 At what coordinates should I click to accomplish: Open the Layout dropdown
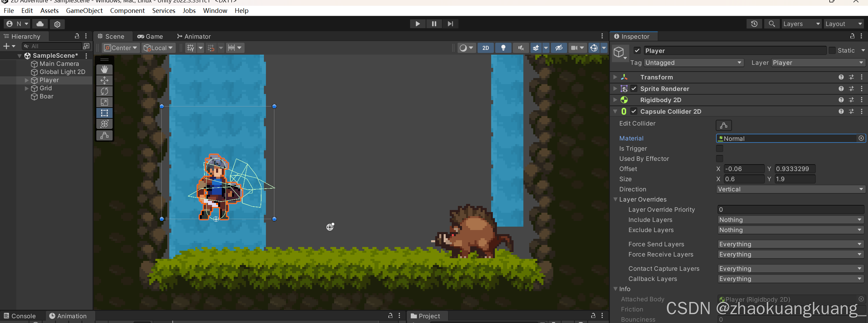[x=844, y=24]
